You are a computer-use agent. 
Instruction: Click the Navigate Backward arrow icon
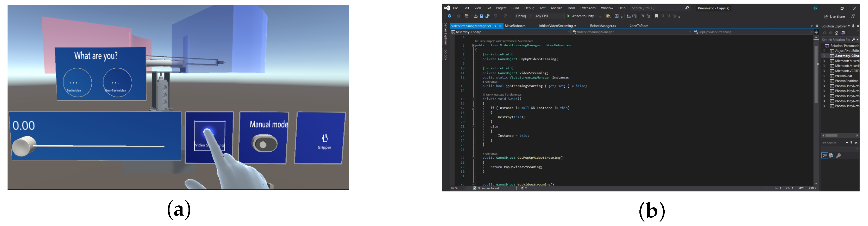[450, 16]
